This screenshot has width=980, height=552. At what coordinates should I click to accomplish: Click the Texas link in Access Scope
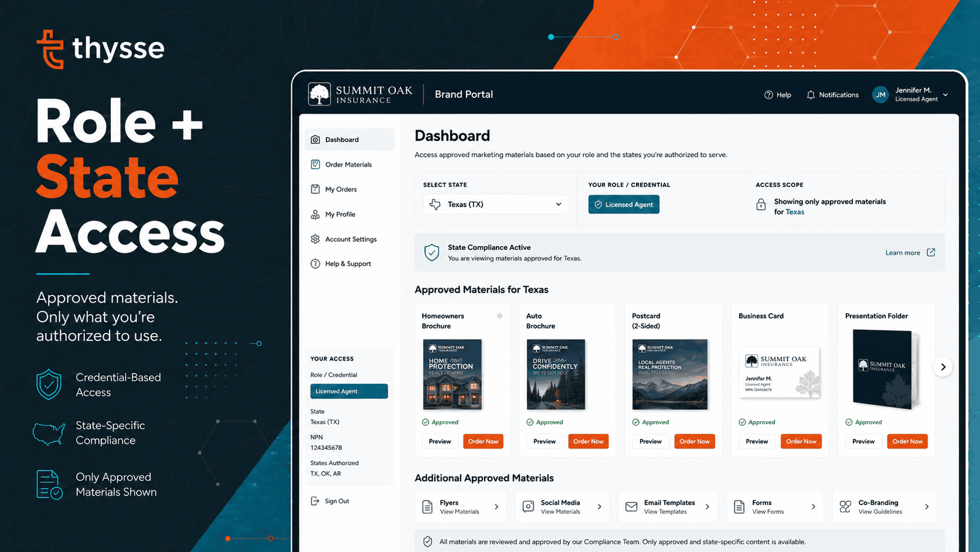795,212
